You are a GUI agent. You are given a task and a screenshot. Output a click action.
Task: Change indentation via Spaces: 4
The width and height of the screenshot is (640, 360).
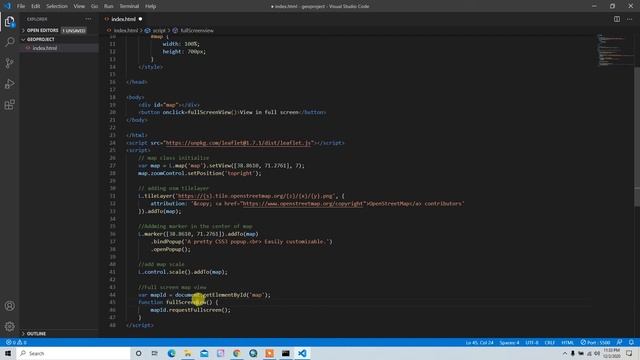pos(509,342)
